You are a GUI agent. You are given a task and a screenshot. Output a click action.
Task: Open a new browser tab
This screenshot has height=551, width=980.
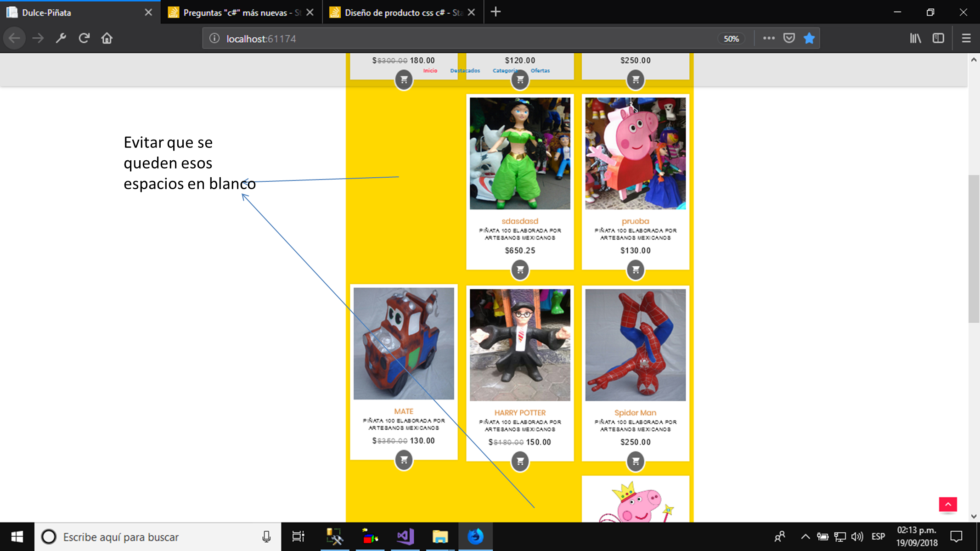(x=496, y=12)
